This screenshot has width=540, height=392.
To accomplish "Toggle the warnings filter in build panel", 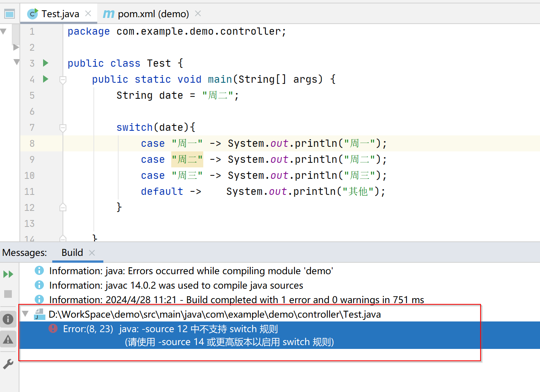I will 8,339.
